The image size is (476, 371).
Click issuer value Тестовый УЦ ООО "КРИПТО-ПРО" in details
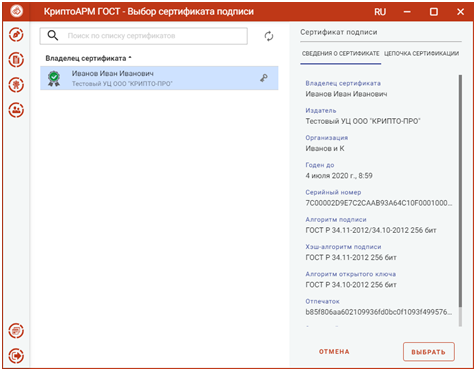click(x=363, y=121)
